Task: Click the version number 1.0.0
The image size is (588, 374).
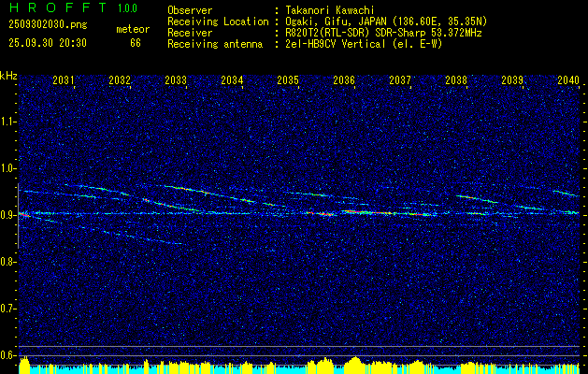Action: click(127, 8)
